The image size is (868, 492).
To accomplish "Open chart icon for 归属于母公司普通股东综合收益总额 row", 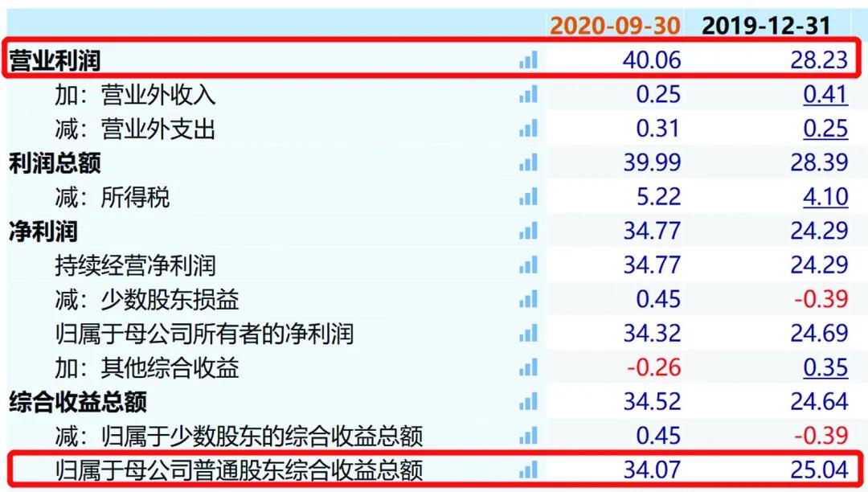I will click(528, 470).
